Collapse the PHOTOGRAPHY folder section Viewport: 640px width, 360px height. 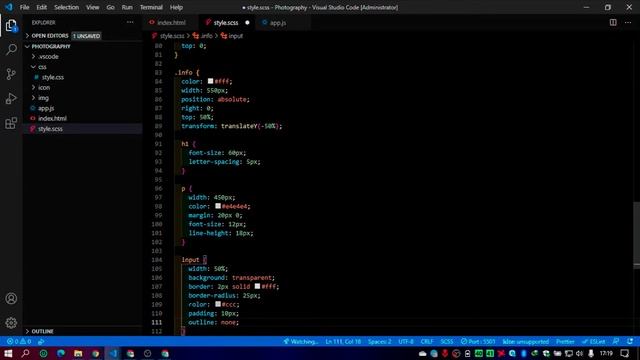pyautogui.click(x=51, y=47)
